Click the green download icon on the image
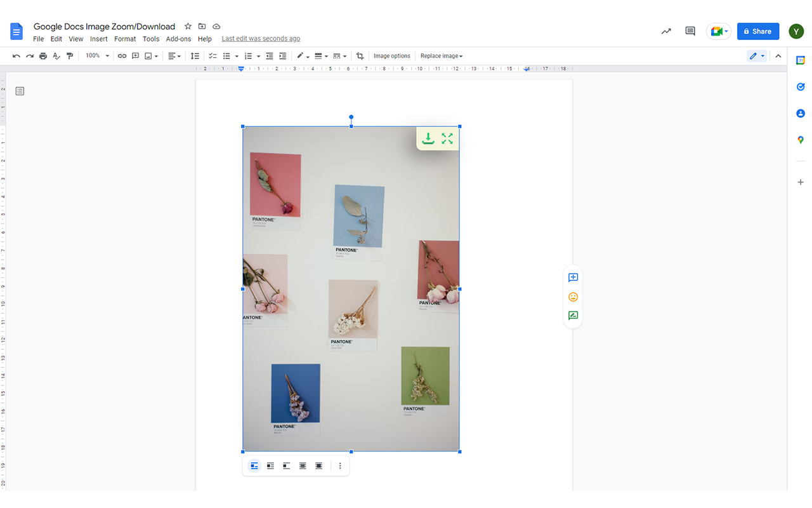 pos(428,138)
